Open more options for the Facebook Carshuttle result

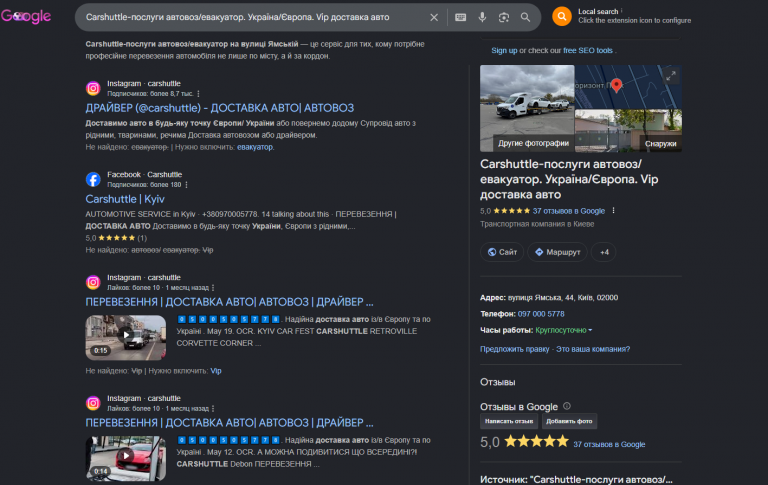187,185
